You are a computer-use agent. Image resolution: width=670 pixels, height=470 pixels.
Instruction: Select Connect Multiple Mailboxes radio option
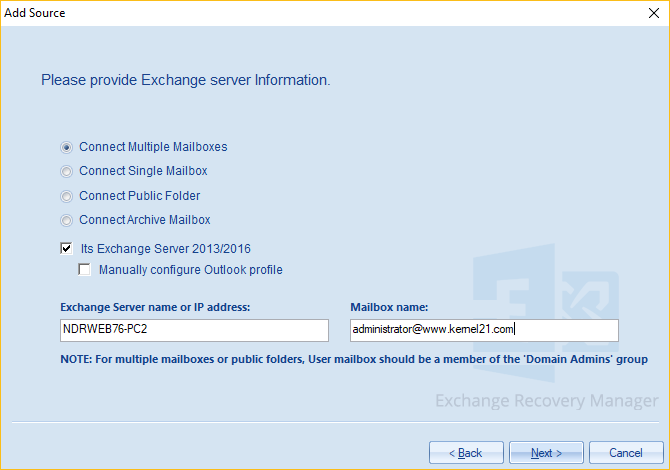click(66, 147)
